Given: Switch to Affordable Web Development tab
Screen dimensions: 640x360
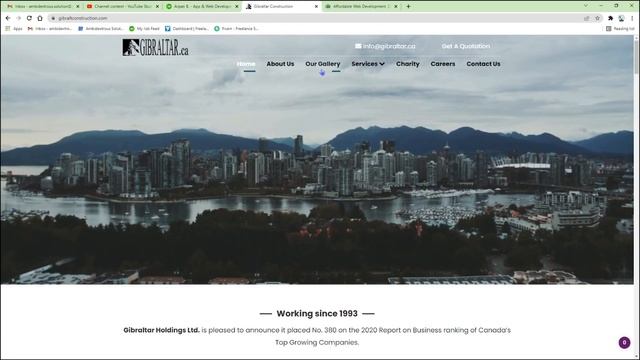Looking at the screenshot, I should coord(361,7).
